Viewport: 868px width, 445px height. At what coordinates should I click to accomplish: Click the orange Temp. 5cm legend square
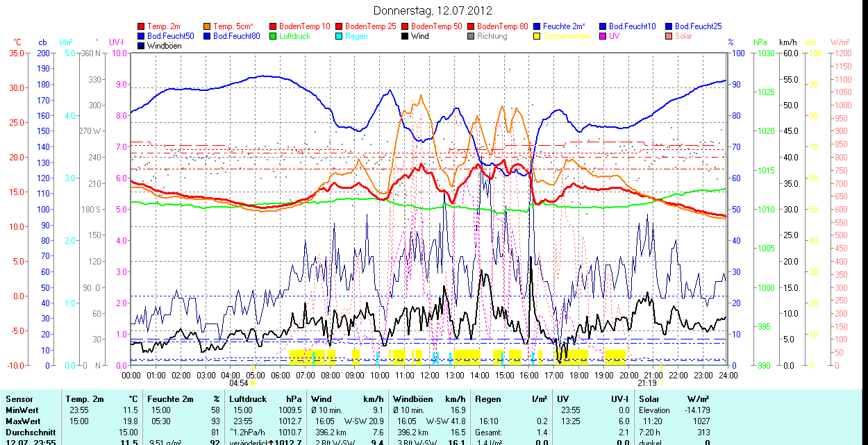pyautogui.click(x=208, y=26)
